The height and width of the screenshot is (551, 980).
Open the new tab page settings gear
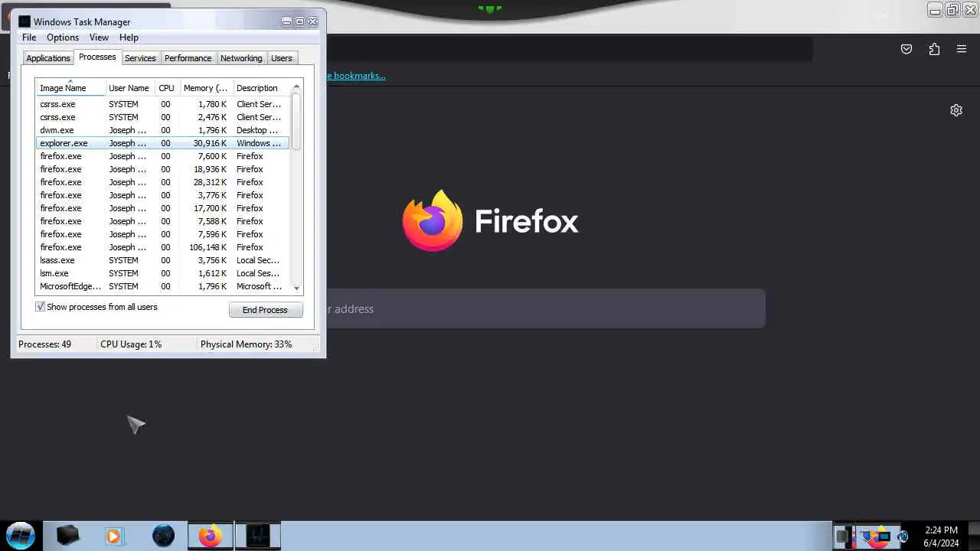[x=956, y=110]
